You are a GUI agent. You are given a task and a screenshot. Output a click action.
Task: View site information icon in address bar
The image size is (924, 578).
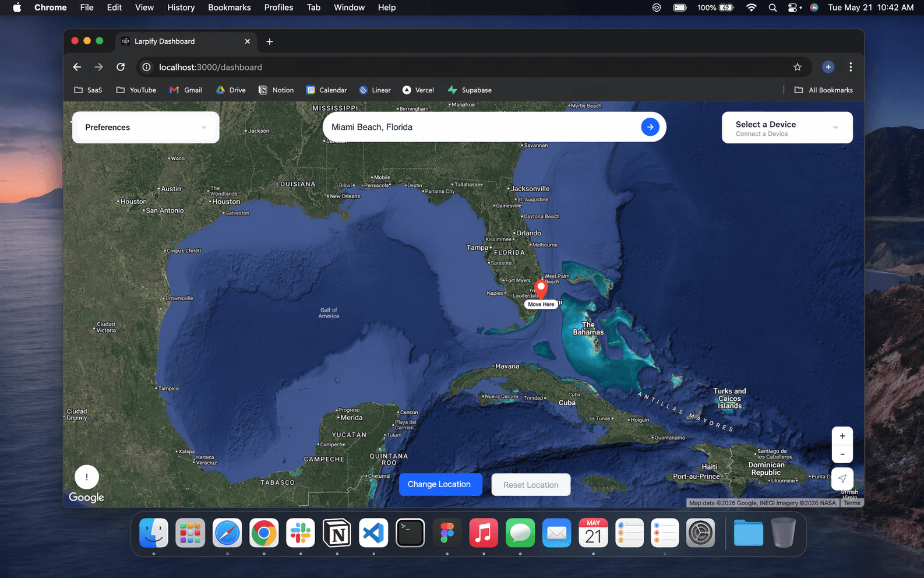point(147,67)
